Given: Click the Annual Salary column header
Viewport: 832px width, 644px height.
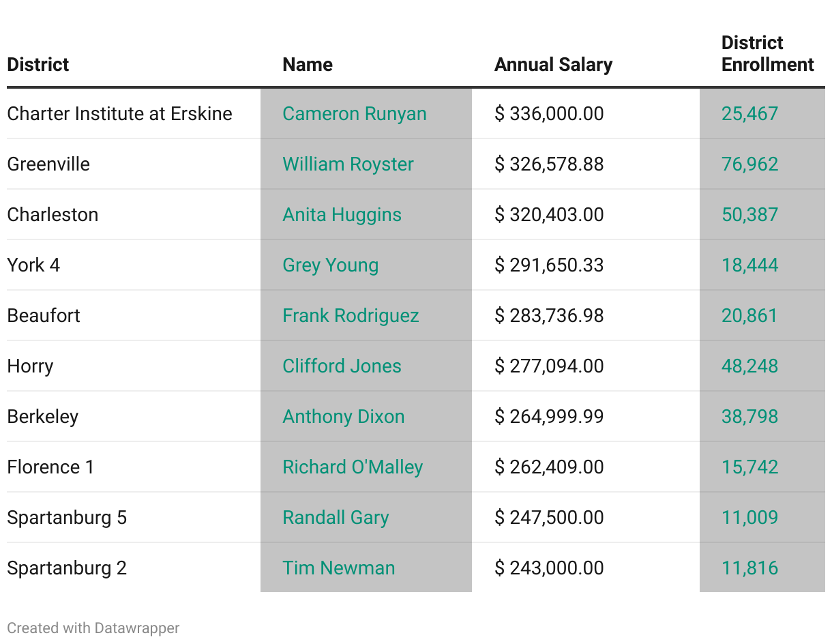Looking at the screenshot, I should coord(553,65).
